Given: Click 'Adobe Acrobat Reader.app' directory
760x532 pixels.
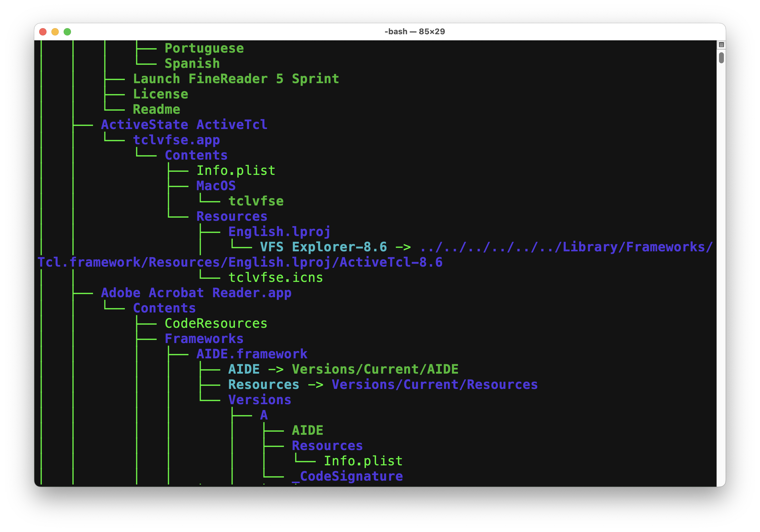Looking at the screenshot, I should click(196, 293).
